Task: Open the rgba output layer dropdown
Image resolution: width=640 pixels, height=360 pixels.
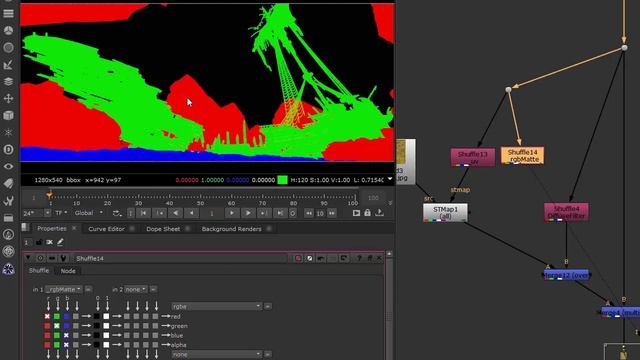Action: tap(216, 306)
